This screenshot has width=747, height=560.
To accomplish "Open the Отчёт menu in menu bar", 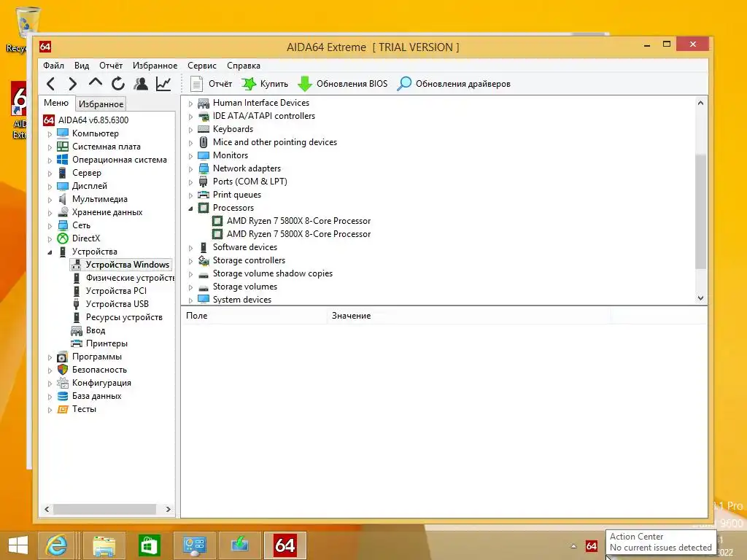I will coord(111,66).
